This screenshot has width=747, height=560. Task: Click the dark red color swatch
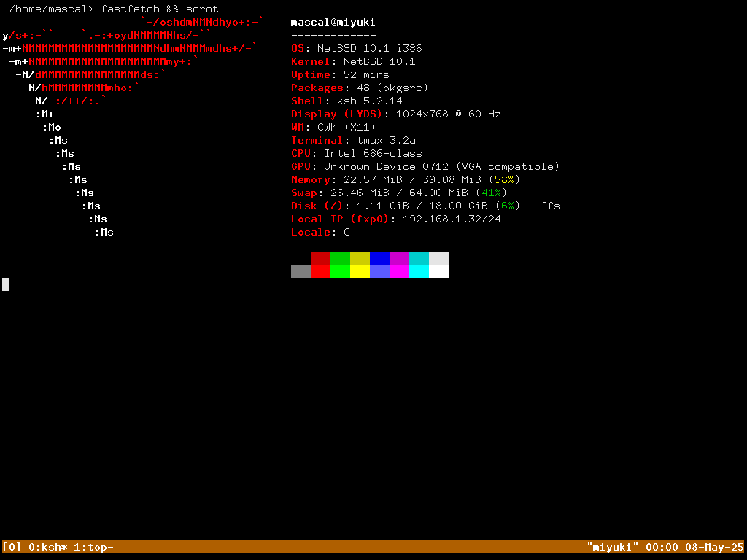pos(321,258)
